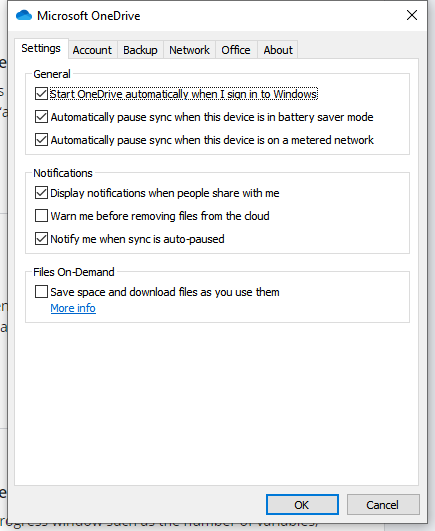
Task: Disable notifications when people share with me
Action: coord(41,193)
